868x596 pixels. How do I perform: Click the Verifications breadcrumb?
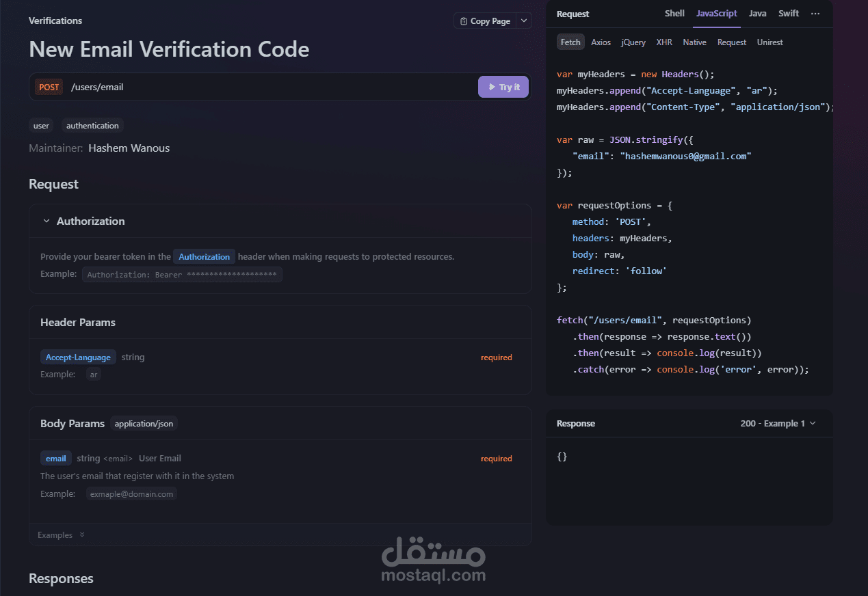pos(55,21)
